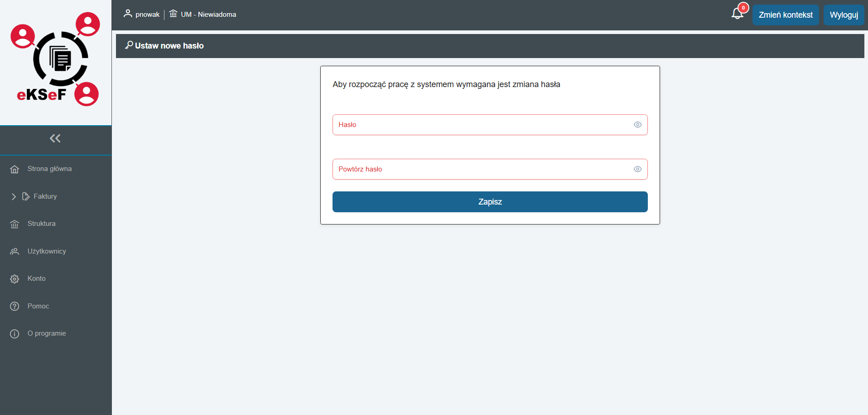Open the Faktury menu item
Screen dimensions: 868x415
(45, 196)
